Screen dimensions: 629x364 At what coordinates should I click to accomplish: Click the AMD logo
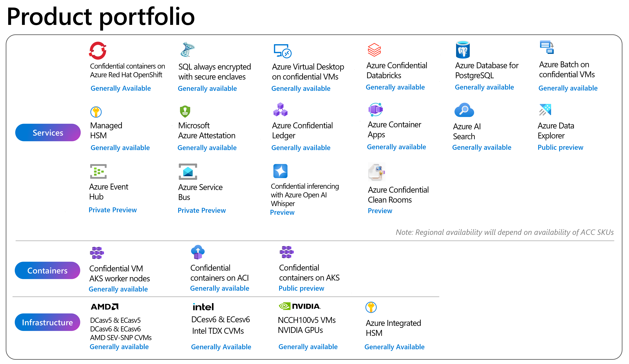(x=105, y=307)
